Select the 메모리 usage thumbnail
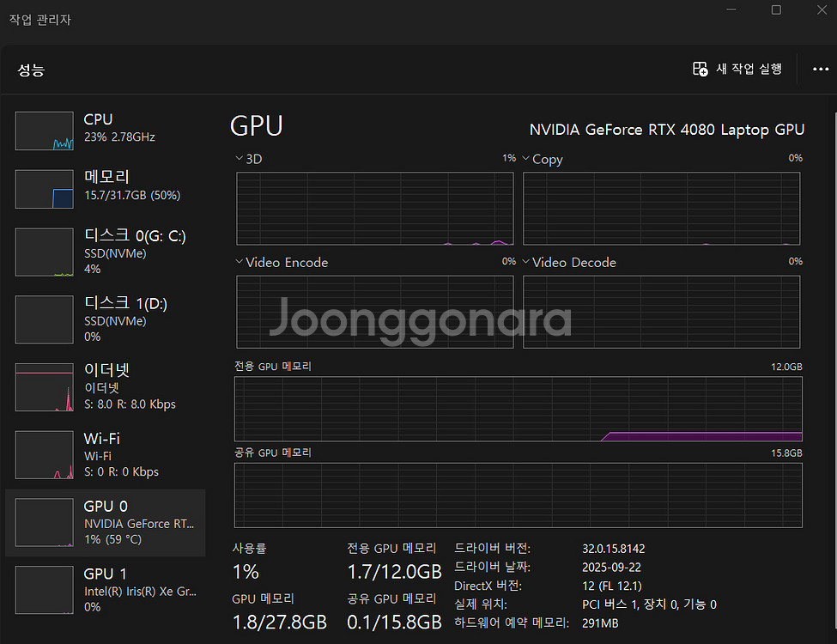 (x=45, y=188)
